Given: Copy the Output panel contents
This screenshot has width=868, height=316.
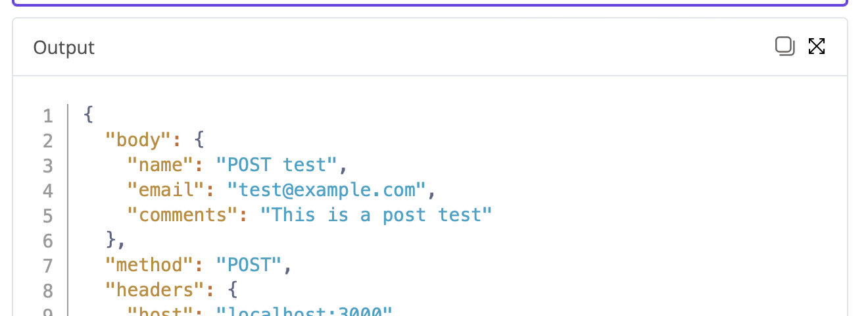Looking at the screenshot, I should (x=785, y=47).
